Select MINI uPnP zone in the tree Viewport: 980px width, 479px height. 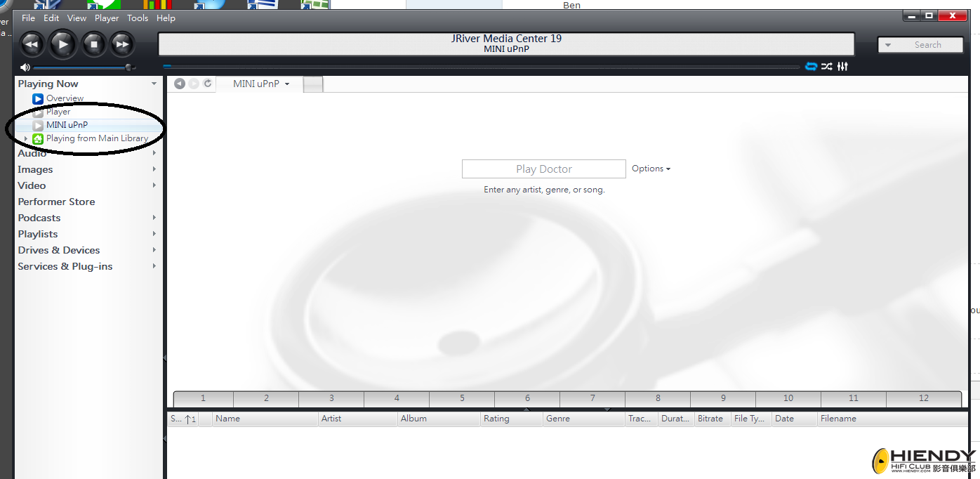pyautogui.click(x=67, y=125)
